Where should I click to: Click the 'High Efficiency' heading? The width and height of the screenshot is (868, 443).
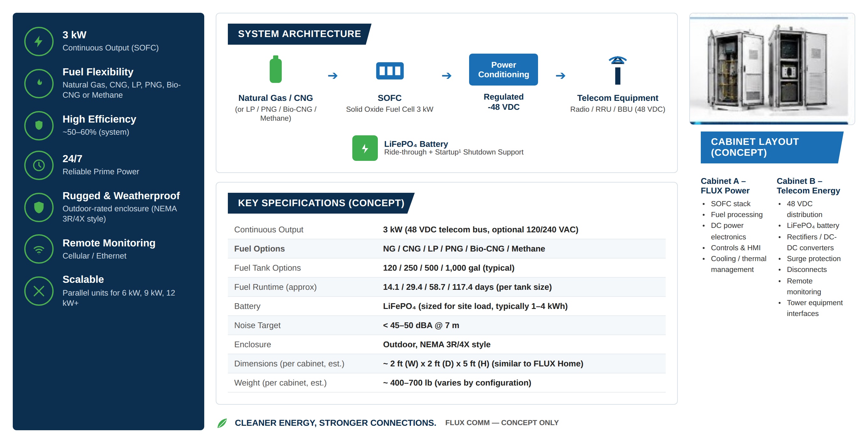point(99,119)
